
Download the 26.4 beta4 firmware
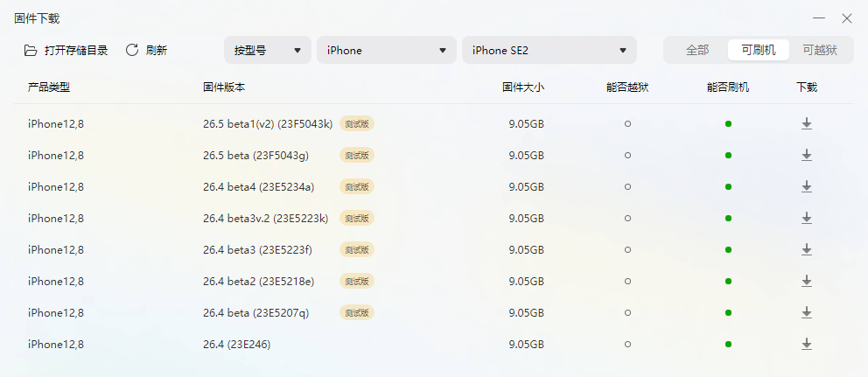(806, 187)
